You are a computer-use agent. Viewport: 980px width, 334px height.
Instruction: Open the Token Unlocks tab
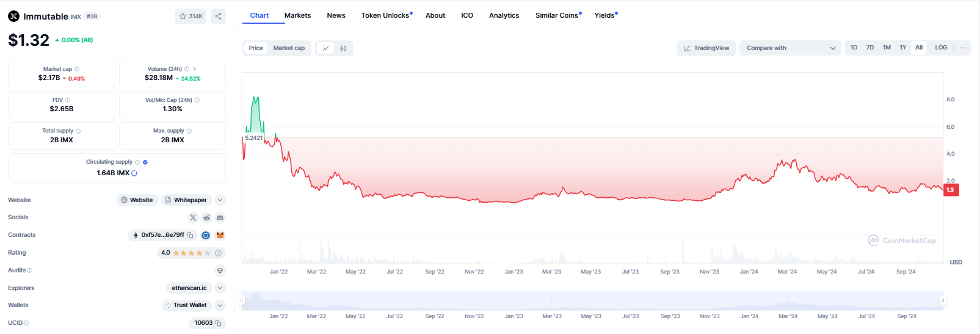[387, 15]
